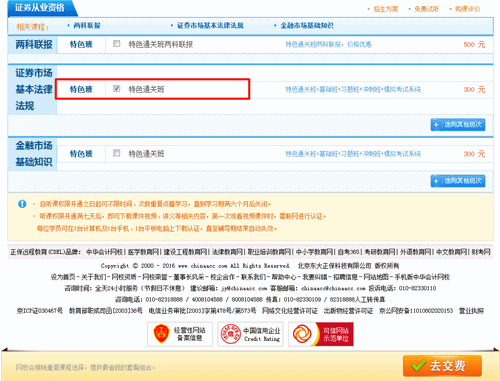This screenshot has width=500, height=381.
Task: Click the 300 元 price in 金融市场基础知识 row
Action: point(474,154)
